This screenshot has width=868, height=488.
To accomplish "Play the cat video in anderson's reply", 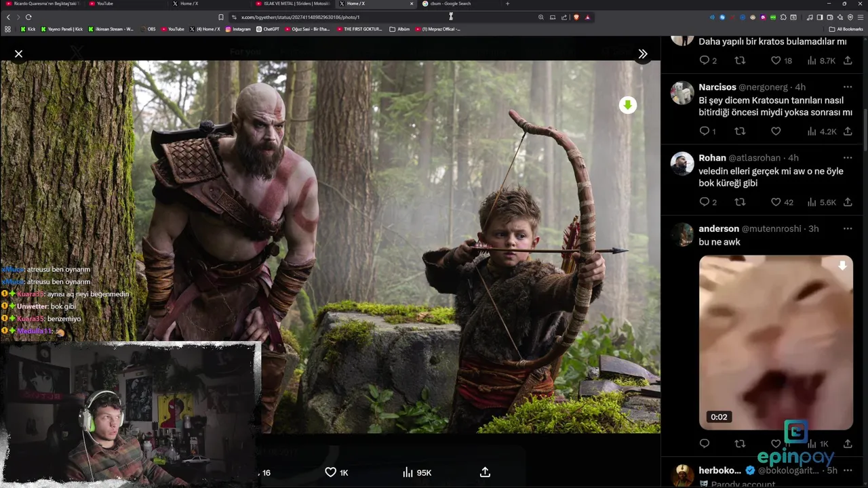I will coord(776,342).
